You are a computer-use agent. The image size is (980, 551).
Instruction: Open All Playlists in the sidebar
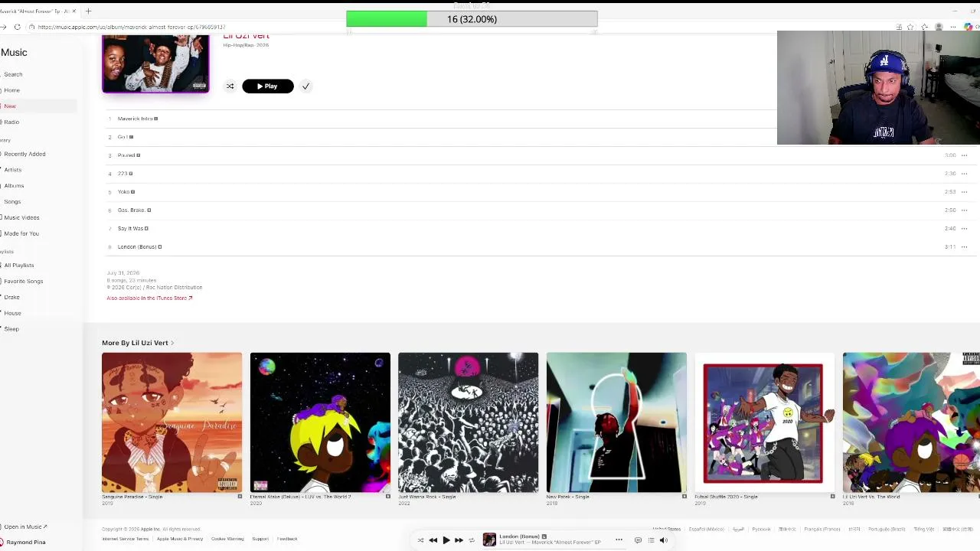(x=19, y=266)
